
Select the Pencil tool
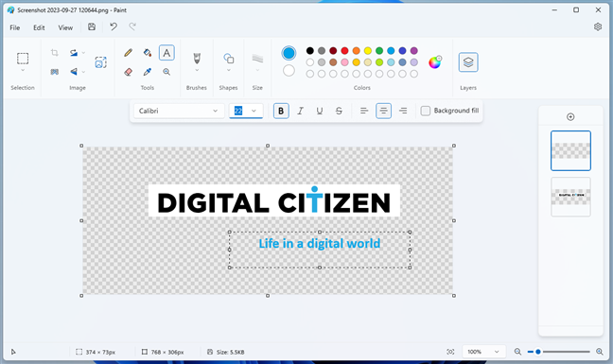click(x=129, y=53)
